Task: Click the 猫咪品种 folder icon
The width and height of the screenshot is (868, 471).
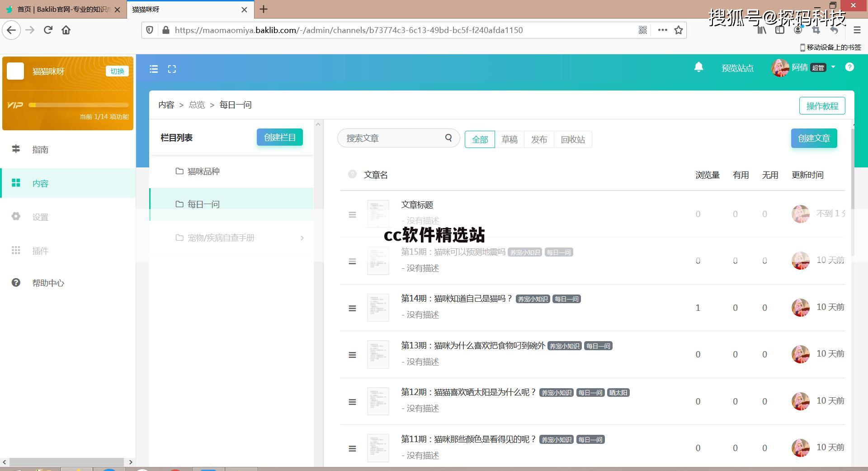Action: [x=179, y=171]
